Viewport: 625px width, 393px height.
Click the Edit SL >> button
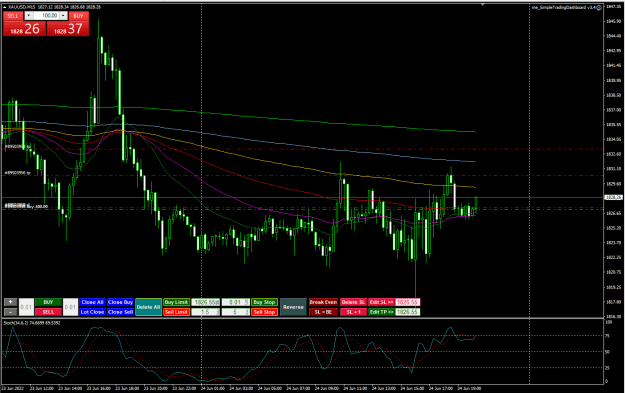(381, 302)
